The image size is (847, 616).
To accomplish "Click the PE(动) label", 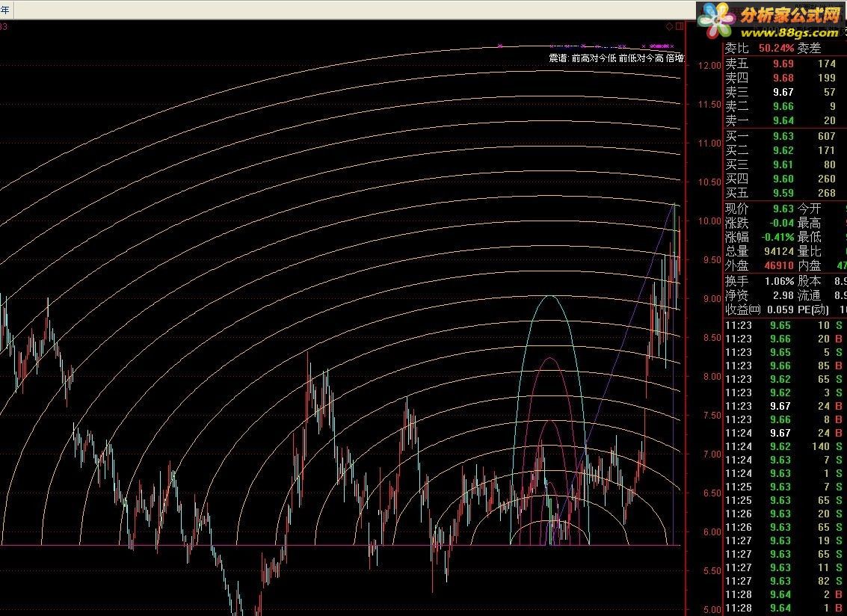I will click(x=813, y=309).
